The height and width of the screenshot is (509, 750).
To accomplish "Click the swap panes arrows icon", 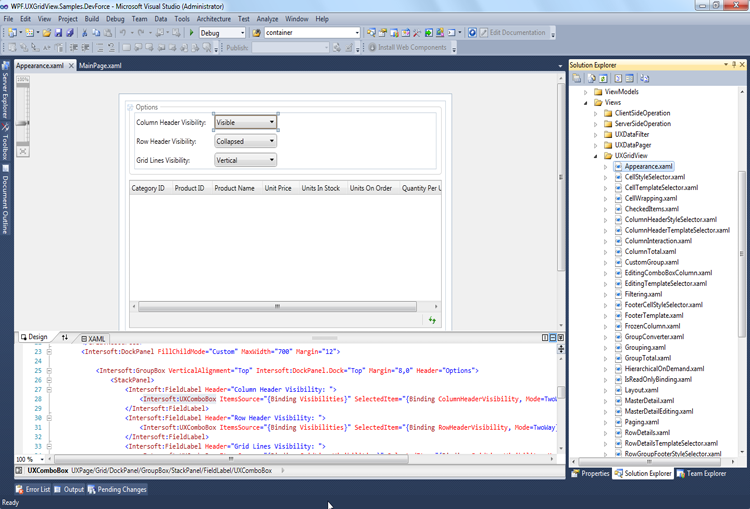I will 65,337.
